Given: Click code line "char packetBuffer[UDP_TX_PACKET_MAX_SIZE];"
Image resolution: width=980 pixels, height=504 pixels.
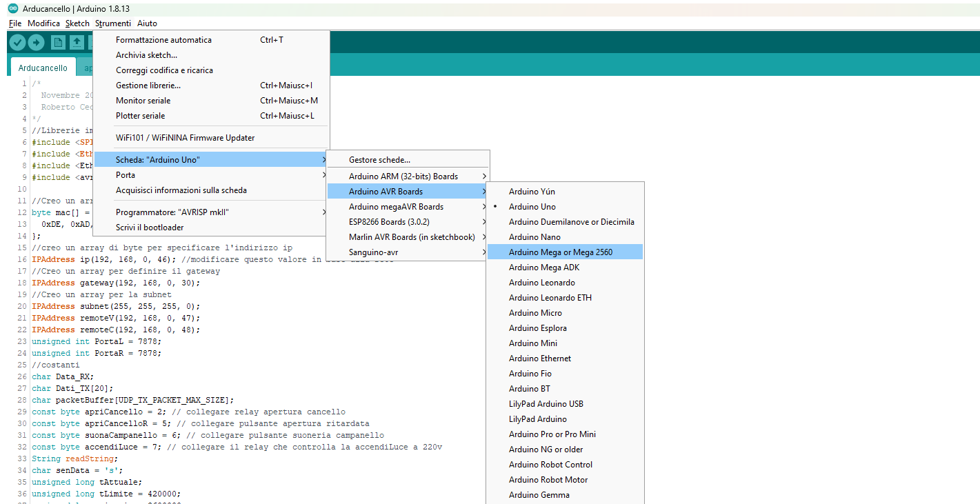Looking at the screenshot, I should 133,400.
